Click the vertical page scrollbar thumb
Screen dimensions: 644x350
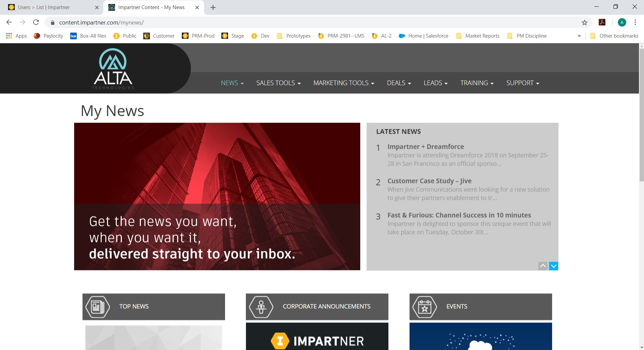641,115
